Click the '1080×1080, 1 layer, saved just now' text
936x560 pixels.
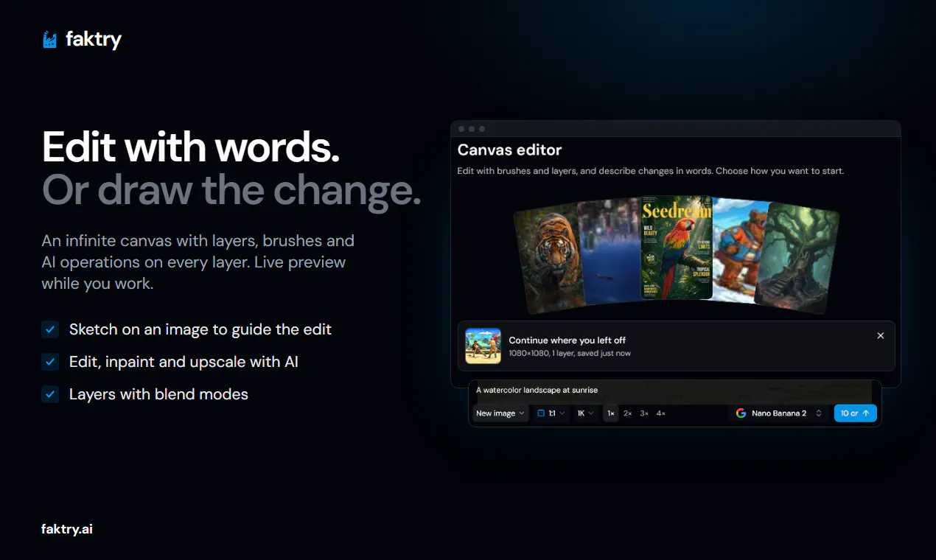click(570, 353)
